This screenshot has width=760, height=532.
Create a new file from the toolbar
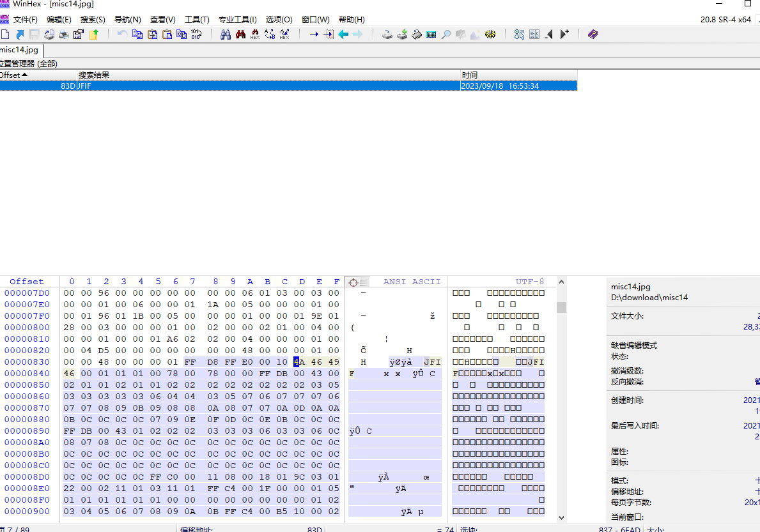5,34
